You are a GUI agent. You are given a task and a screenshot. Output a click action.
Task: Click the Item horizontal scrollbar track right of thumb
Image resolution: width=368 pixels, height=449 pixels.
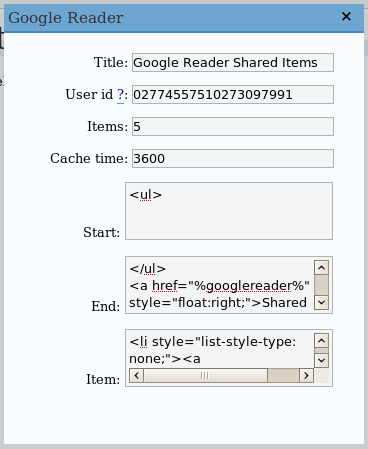tap(283, 375)
